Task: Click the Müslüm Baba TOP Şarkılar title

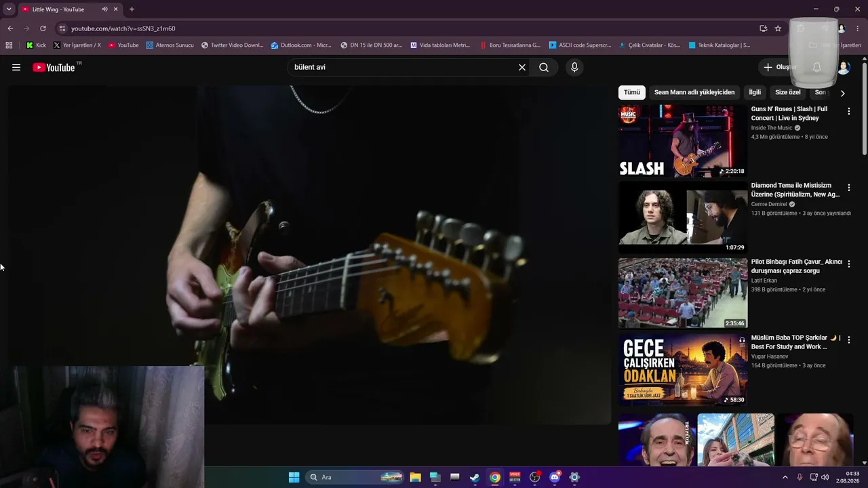Action: [795, 342]
